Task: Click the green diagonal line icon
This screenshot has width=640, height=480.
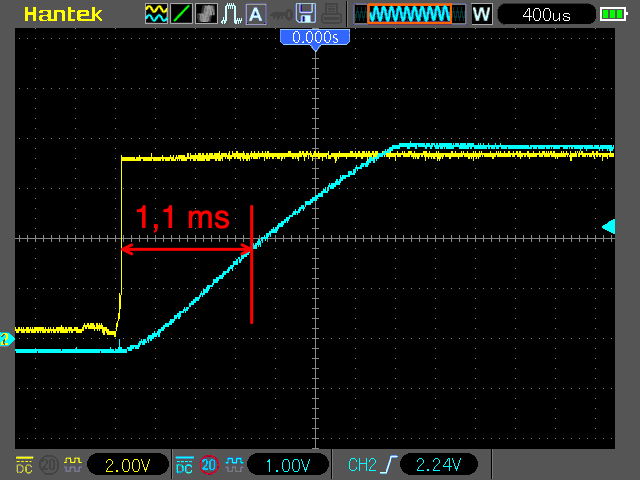Action: 181,14
